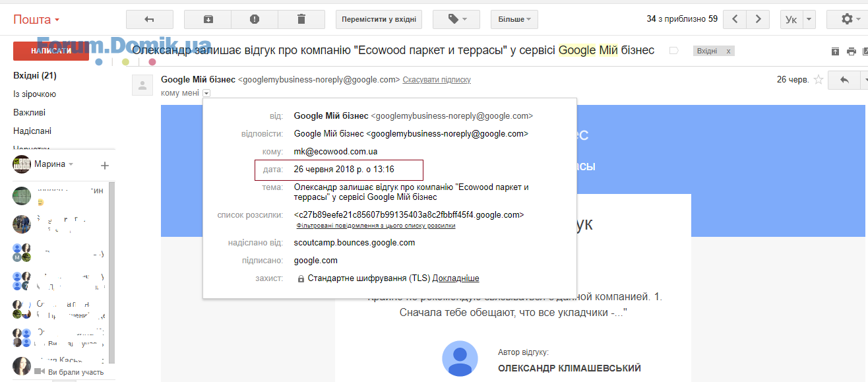
Task: Click the list-id "c27b89eefe21c85607b..." text
Action: click(409, 215)
